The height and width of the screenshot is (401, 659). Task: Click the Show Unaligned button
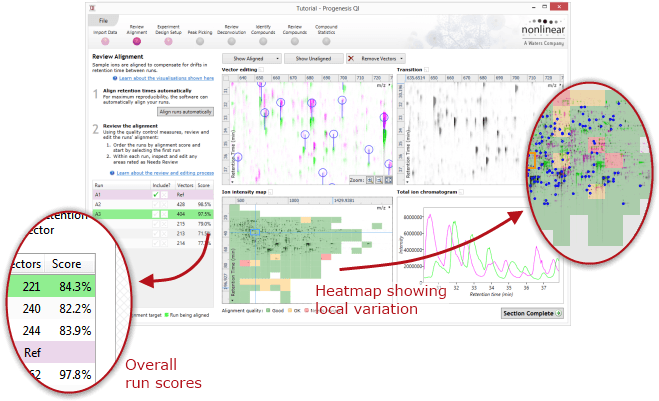[314, 58]
